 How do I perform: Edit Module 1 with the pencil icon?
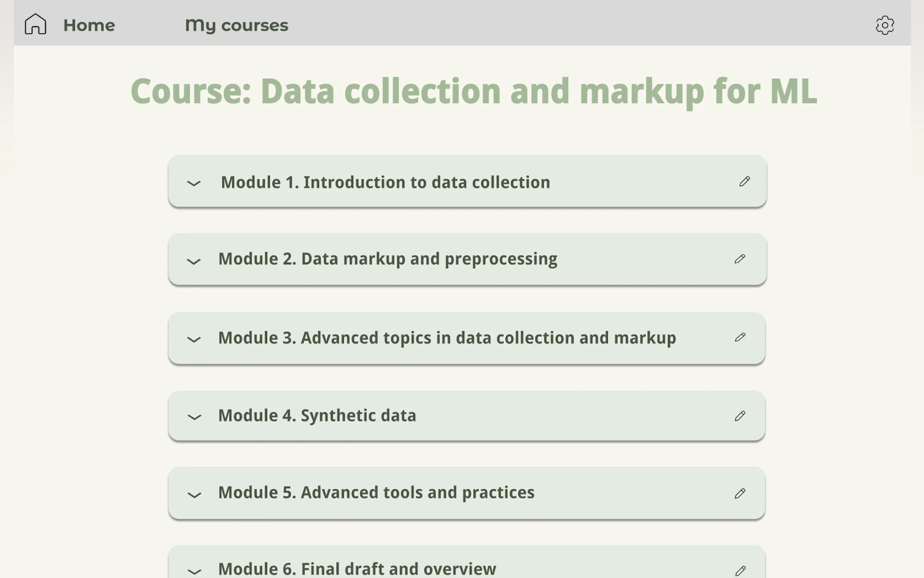point(744,182)
